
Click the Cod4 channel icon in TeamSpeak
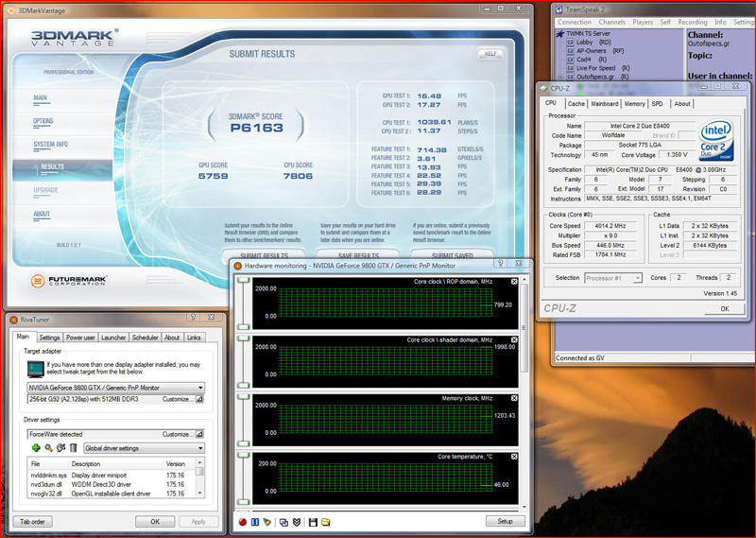click(x=570, y=60)
